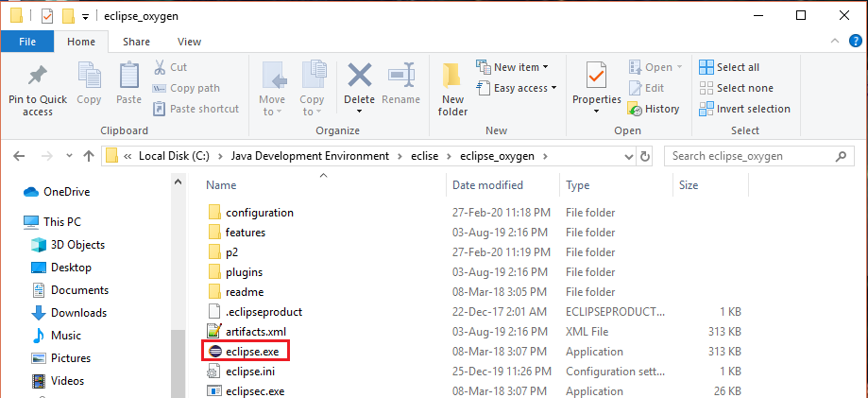Image resolution: width=868 pixels, height=398 pixels.
Task: Open file History
Action: [x=654, y=109]
